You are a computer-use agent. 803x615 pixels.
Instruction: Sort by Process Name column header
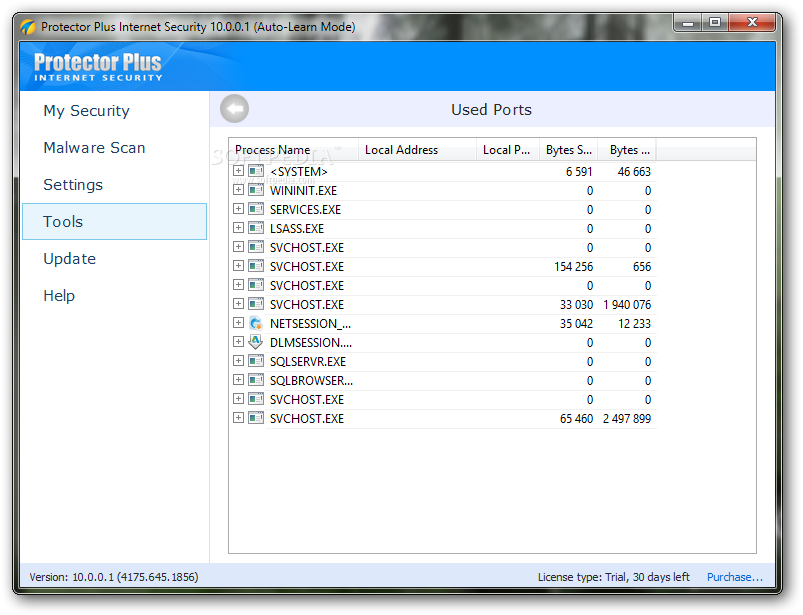tap(293, 150)
